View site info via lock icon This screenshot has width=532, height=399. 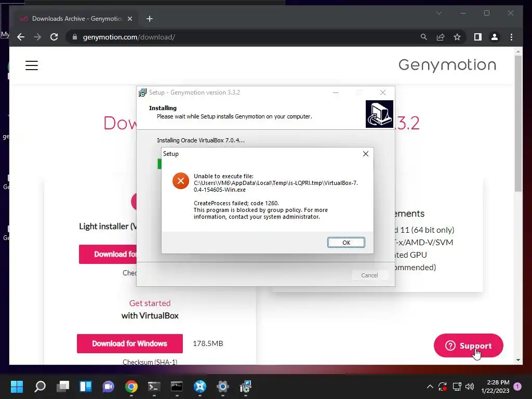pos(75,37)
